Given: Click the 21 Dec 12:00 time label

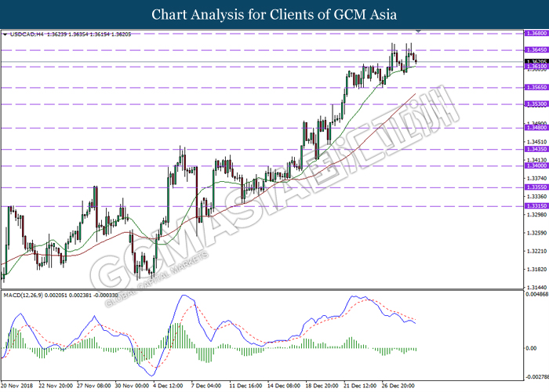Looking at the screenshot, I should (361, 386).
